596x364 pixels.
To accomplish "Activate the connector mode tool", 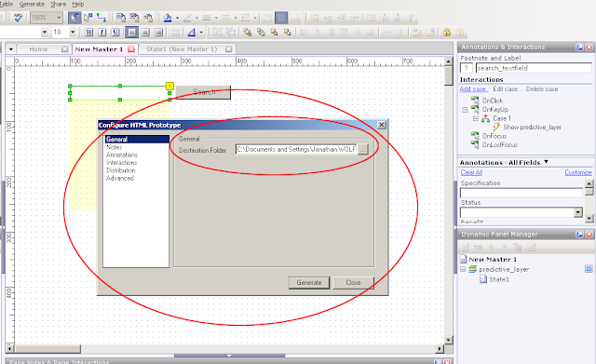I will (x=102, y=18).
